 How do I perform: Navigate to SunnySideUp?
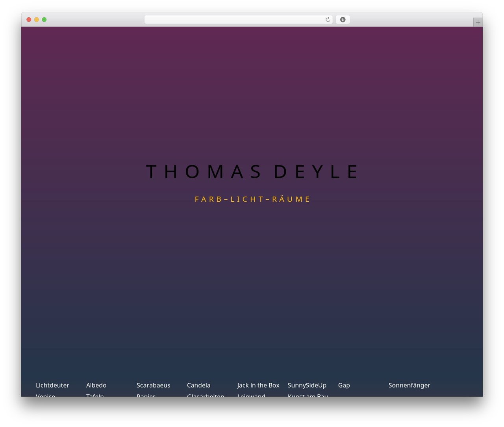tap(307, 385)
